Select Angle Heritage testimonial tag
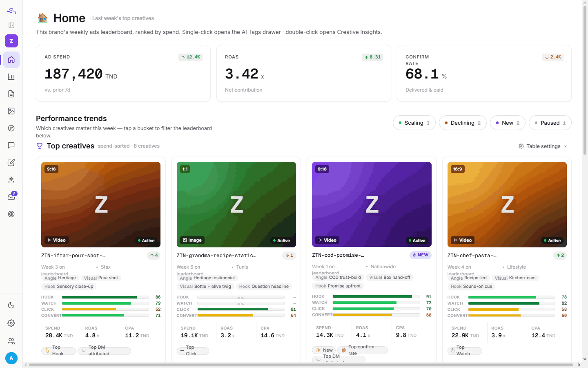The width and height of the screenshot is (588, 368). coord(207,278)
